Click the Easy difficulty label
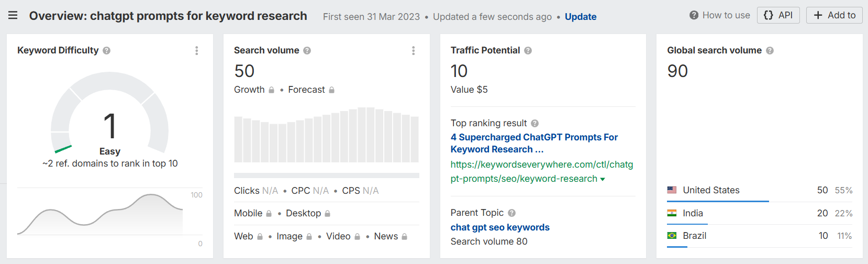Screen dimensions: 868x264 [110, 151]
